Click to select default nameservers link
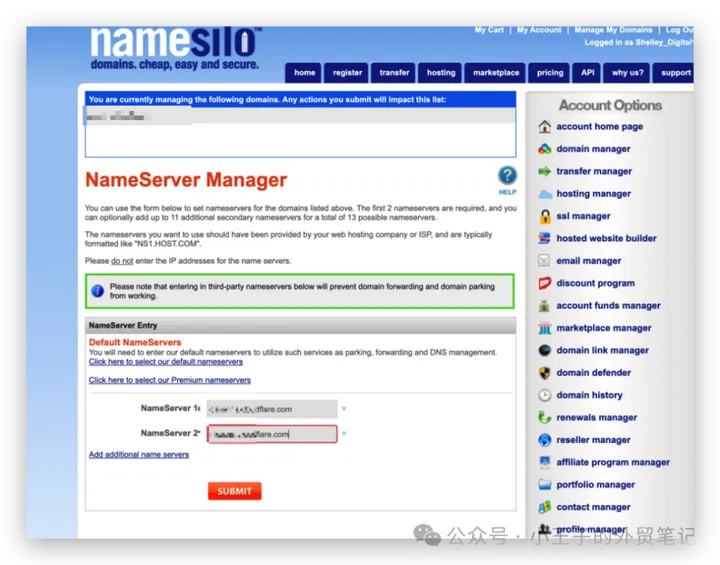Viewport: 720px width, 565px height. 166,362
